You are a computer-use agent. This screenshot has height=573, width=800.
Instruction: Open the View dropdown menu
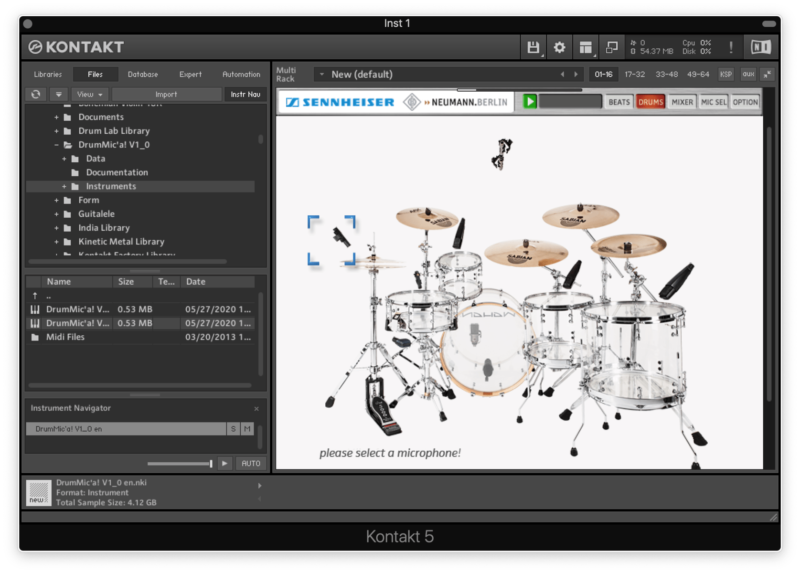90,94
